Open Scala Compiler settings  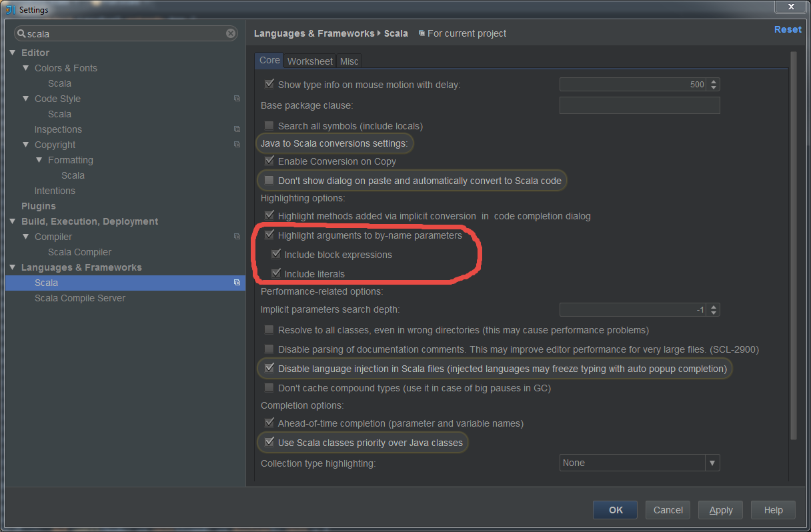point(79,252)
